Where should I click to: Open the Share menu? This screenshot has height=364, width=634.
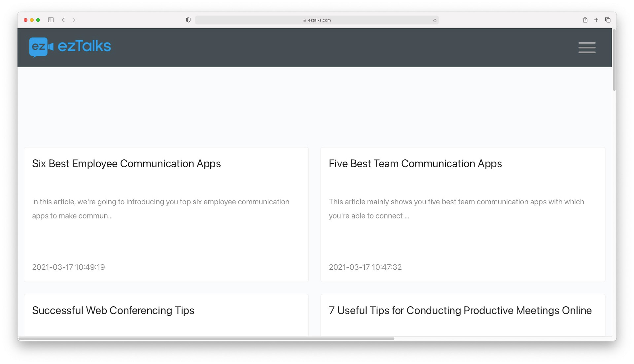click(585, 20)
